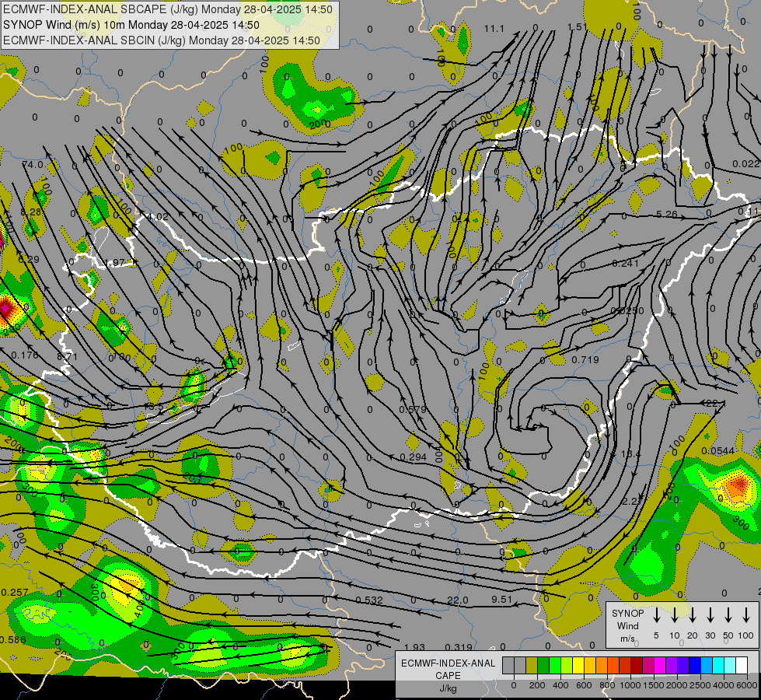Pick the dark green CAPE swatch after 200
This screenshot has width=761, height=700.
point(543,665)
